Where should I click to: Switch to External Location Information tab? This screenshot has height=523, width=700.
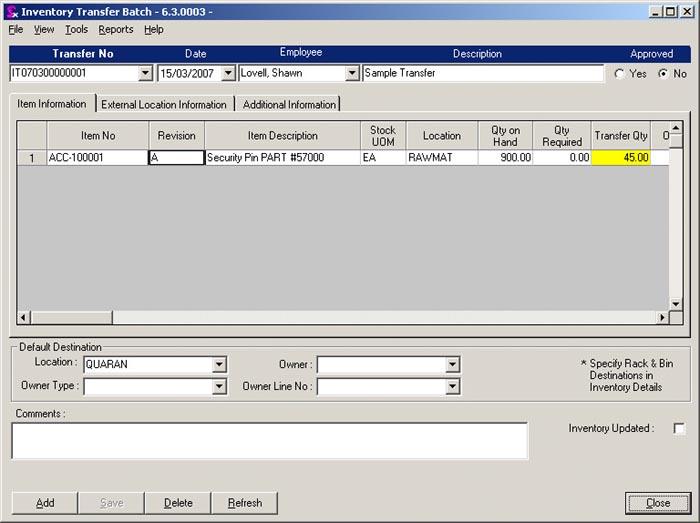click(164, 105)
